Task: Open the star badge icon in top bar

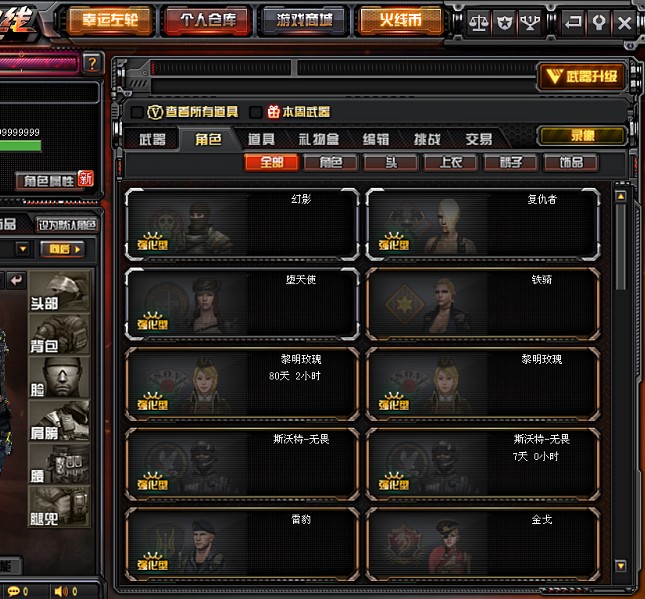Action: pyautogui.click(x=504, y=23)
